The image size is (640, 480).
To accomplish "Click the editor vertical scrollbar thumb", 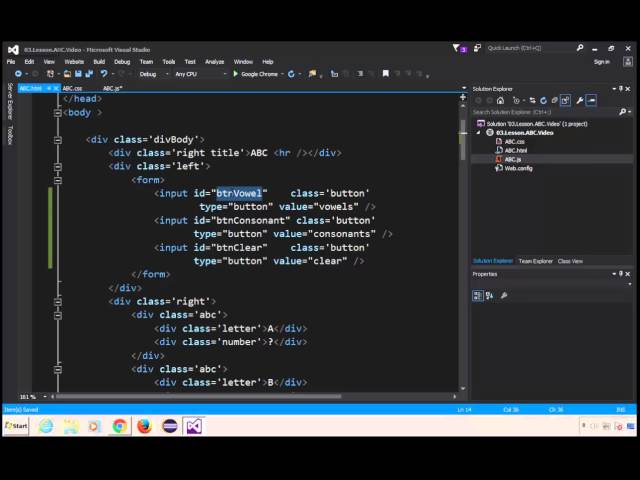I will pyautogui.click(x=463, y=140).
